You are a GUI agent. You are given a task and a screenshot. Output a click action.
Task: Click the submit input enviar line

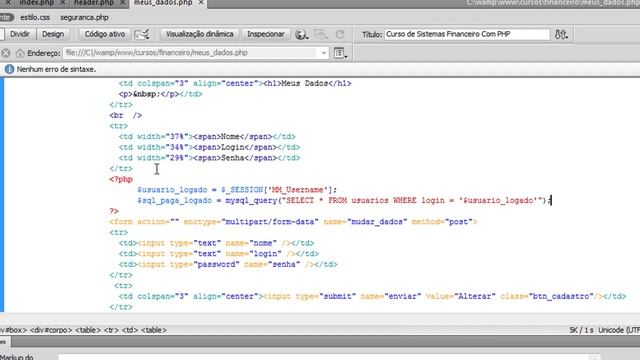[x=372, y=296]
